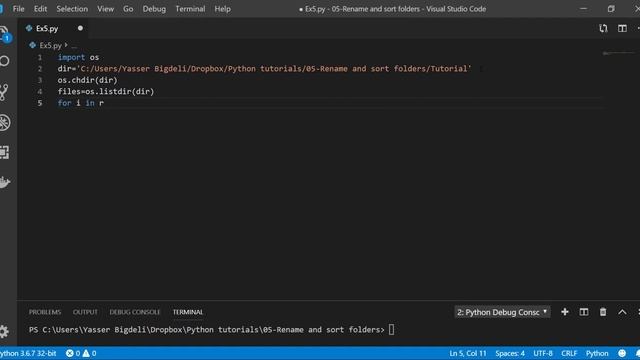Click line number 1 in gutter

pos(40,57)
